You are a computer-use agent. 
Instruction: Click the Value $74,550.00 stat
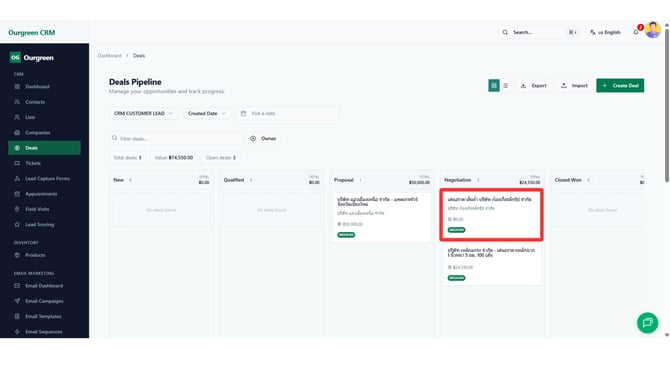[173, 158]
